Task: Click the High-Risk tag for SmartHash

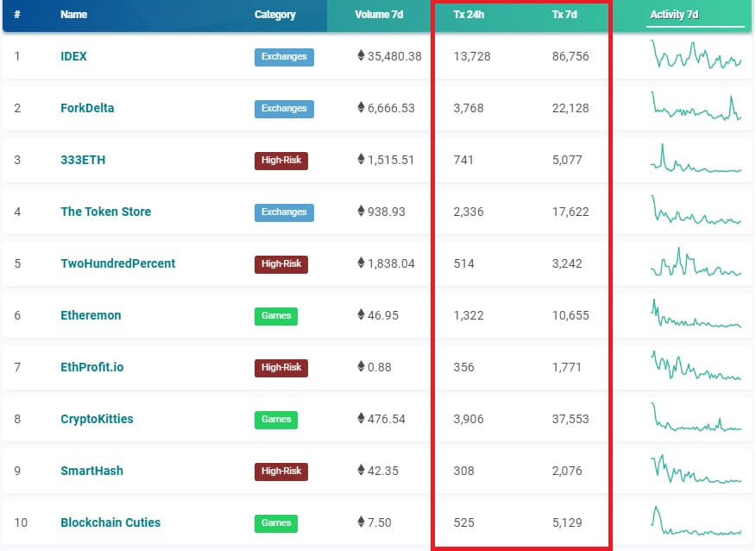Action: (281, 472)
